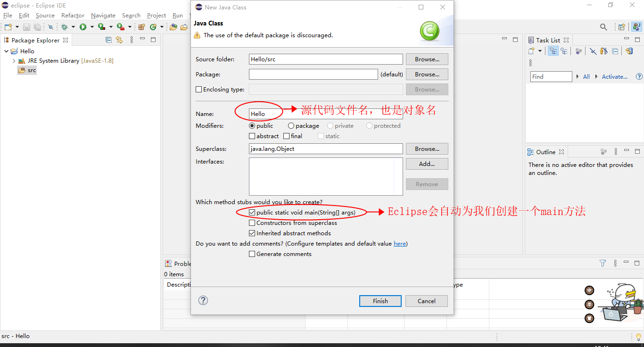Image resolution: width=644 pixels, height=347 pixels.
Task: Click the New Java Class toolbar icon
Action: (x=153, y=27)
